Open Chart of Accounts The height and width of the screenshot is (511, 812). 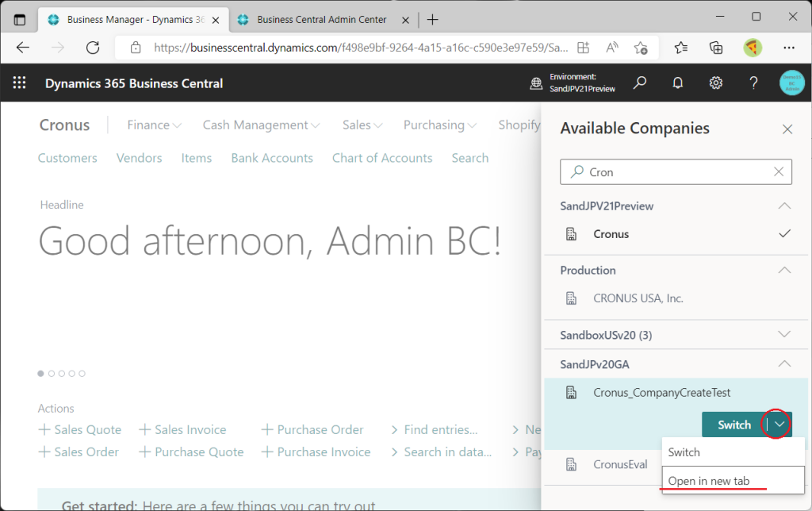click(382, 158)
